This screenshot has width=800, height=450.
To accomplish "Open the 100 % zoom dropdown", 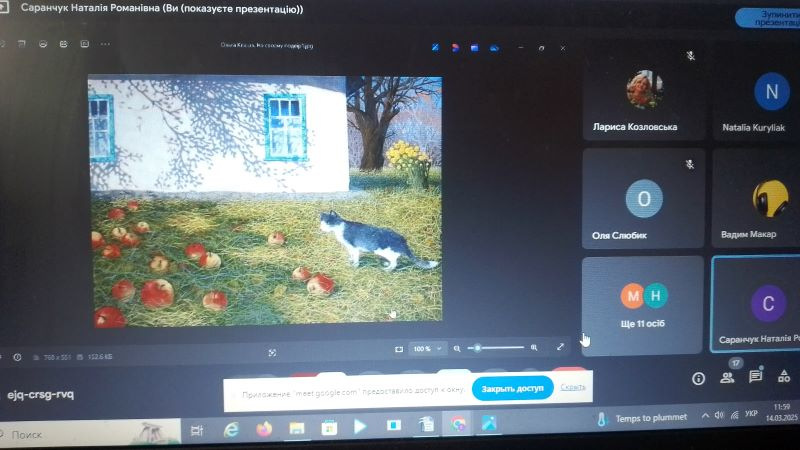I will (428, 349).
